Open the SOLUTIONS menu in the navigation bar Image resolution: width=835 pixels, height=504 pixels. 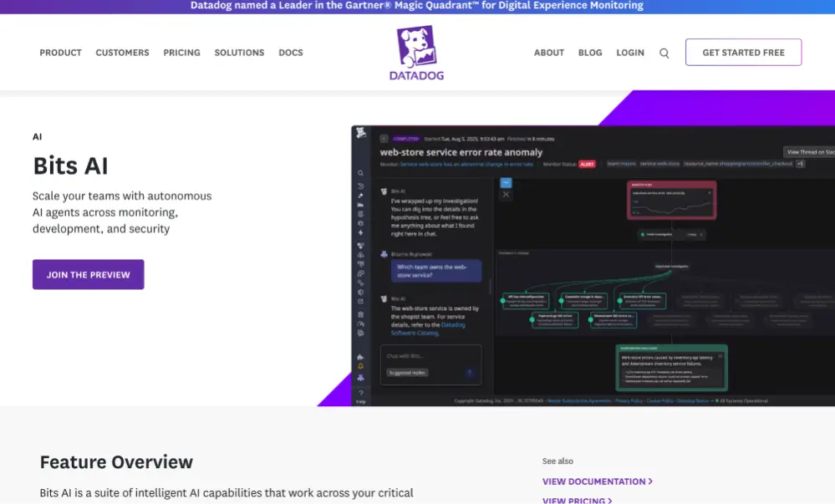239,52
